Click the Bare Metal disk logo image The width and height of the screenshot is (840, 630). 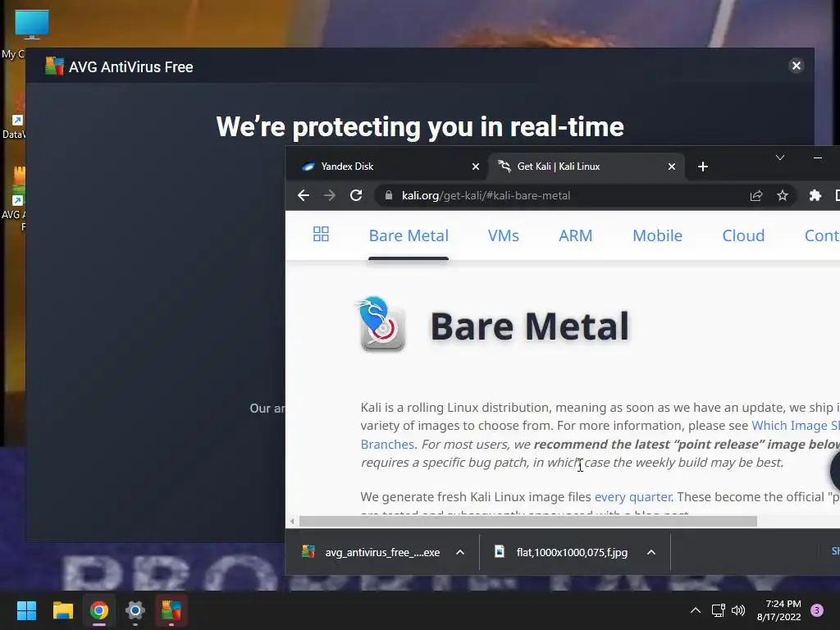tap(381, 323)
